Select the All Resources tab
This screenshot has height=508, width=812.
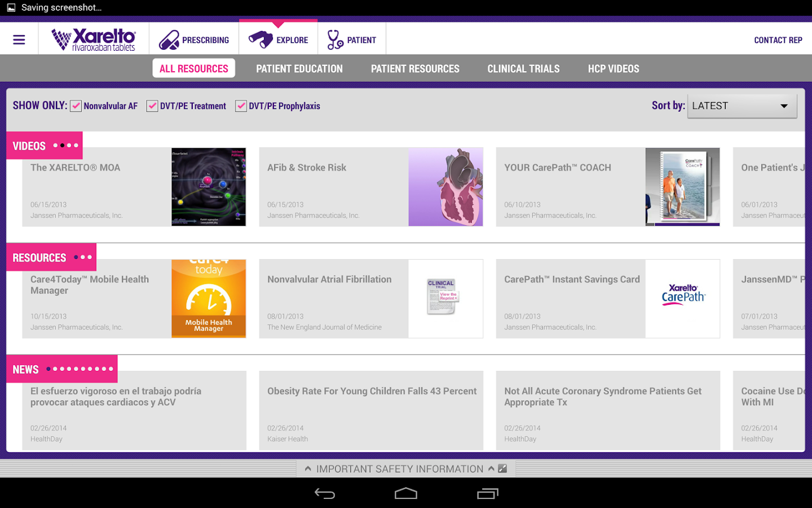pos(194,68)
